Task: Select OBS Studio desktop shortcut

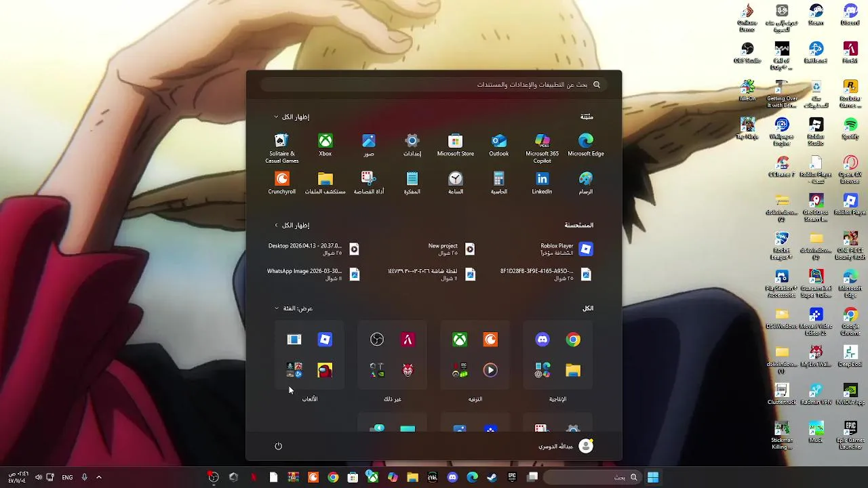Action: click(747, 53)
